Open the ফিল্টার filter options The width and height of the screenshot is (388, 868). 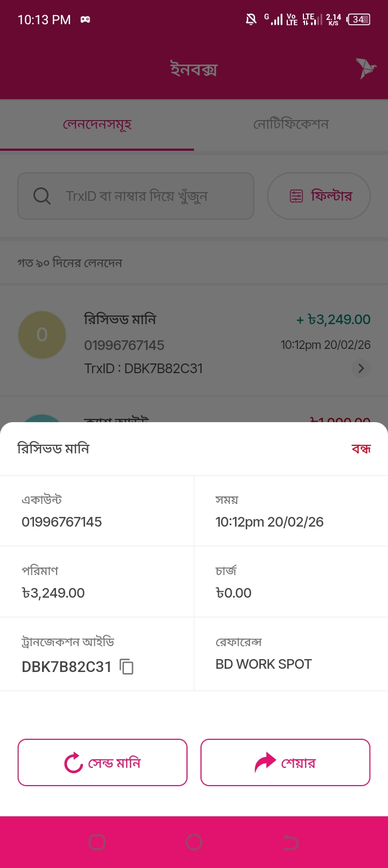click(x=319, y=196)
